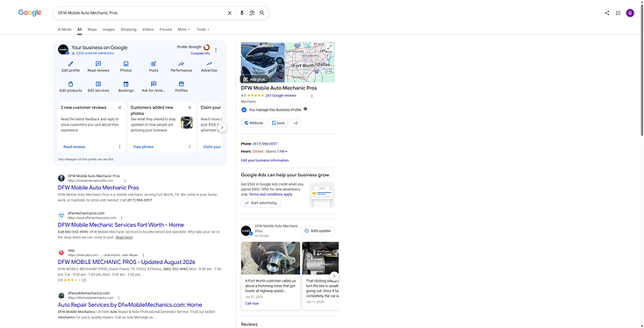Screen dimensions: 644x328
Task: Click Complete info link under Profile Strength
Action: coord(200,53)
